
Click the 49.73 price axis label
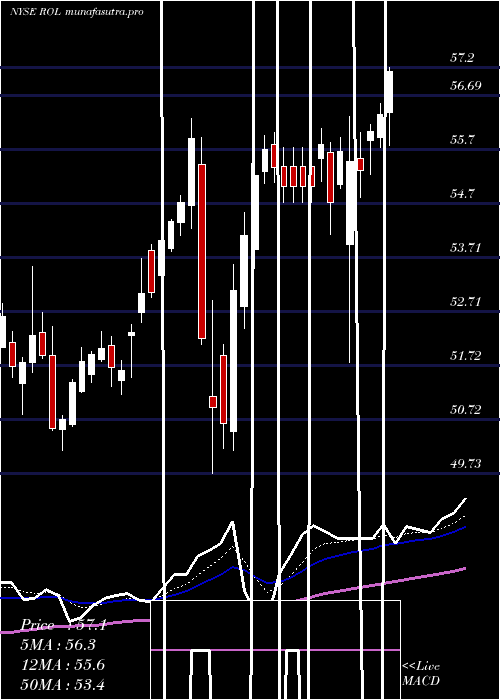pyautogui.click(x=466, y=464)
